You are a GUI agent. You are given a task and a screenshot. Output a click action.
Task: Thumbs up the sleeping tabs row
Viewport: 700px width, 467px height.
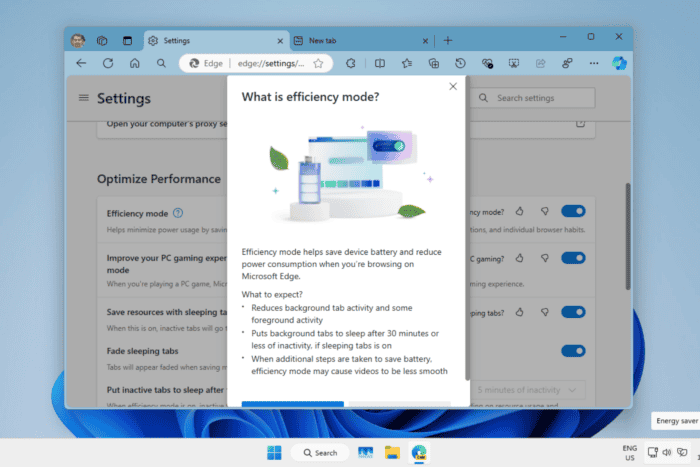click(x=519, y=312)
